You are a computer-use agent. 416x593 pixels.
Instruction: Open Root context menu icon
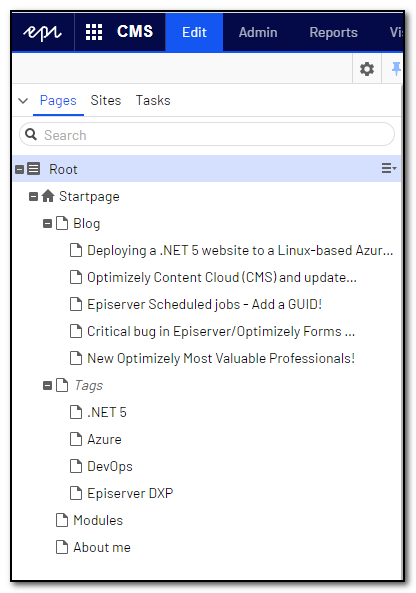pos(389,168)
